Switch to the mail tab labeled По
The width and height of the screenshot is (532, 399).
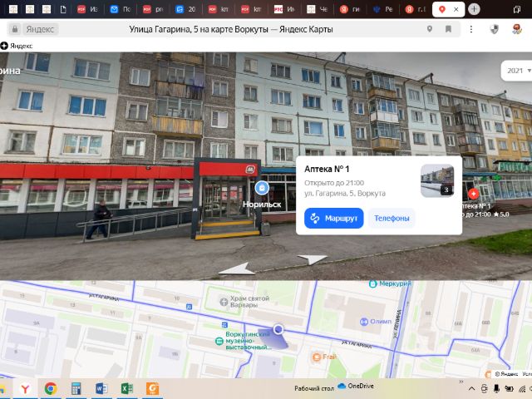pyautogui.click(x=121, y=9)
